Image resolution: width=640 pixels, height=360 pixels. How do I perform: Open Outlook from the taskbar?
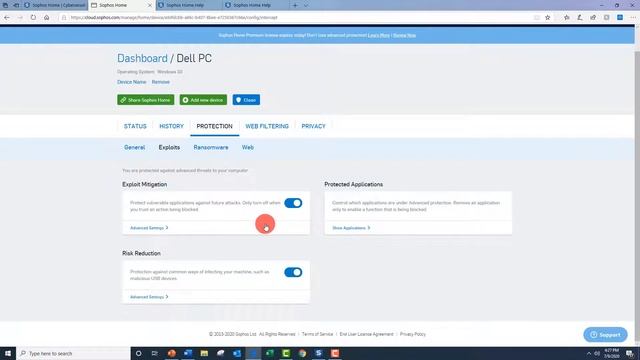point(237,353)
